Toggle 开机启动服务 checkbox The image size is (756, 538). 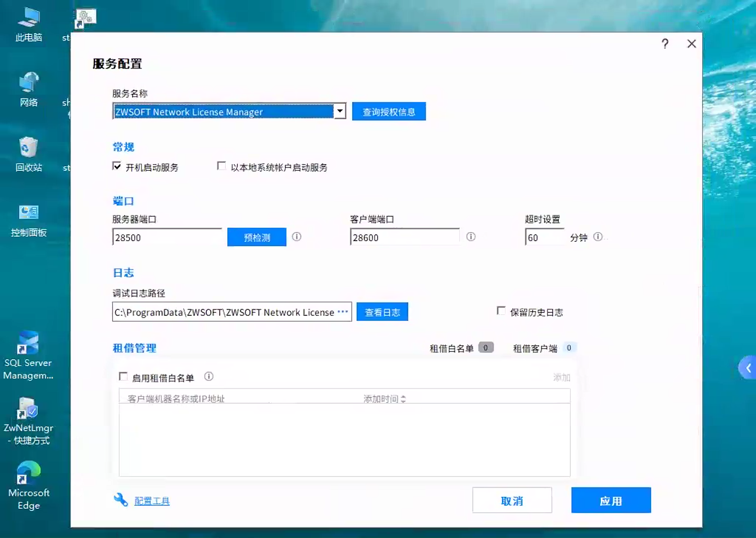(x=117, y=166)
